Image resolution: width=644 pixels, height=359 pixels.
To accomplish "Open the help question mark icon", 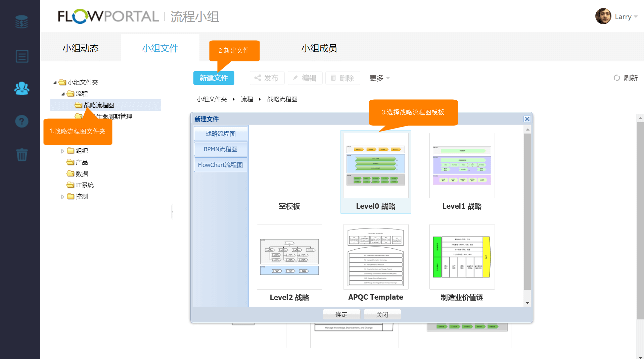I will point(22,121).
